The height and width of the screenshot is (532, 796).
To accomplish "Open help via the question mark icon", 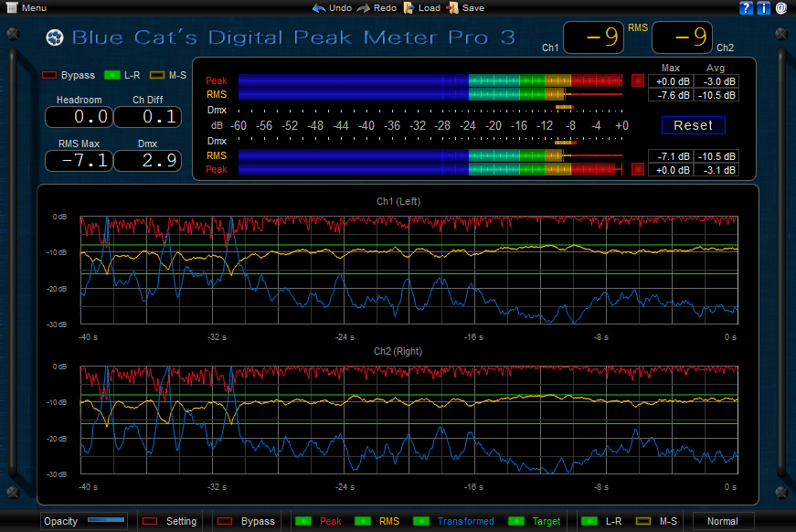I will 746,8.
